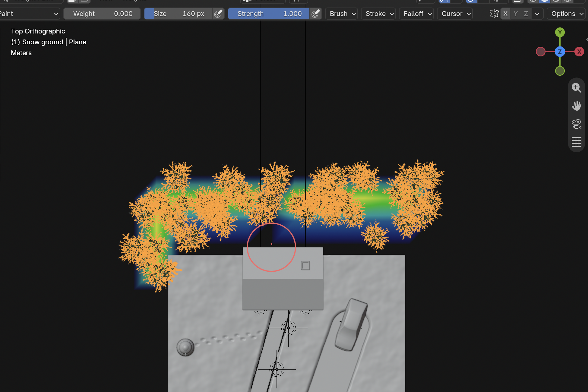The image size is (588, 392).
Task: Toggle Y axis symmetry
Action: tap(516, 14)
